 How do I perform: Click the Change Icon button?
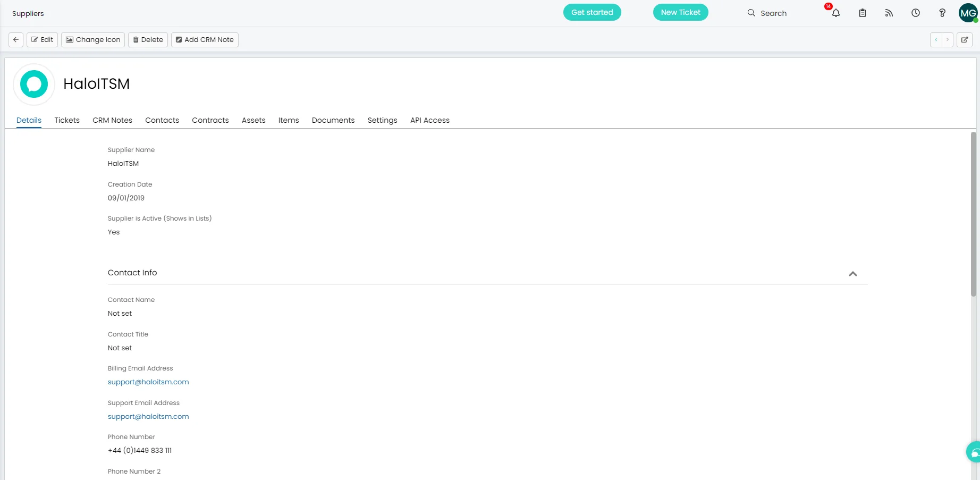point(93,40)
